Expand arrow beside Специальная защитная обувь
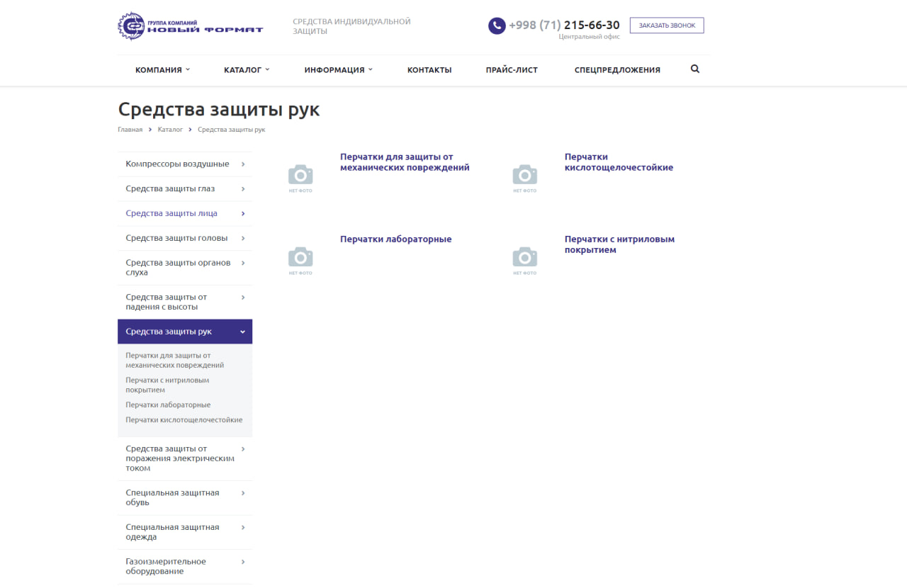Screen dimensions: 907x588 (243, 493)
